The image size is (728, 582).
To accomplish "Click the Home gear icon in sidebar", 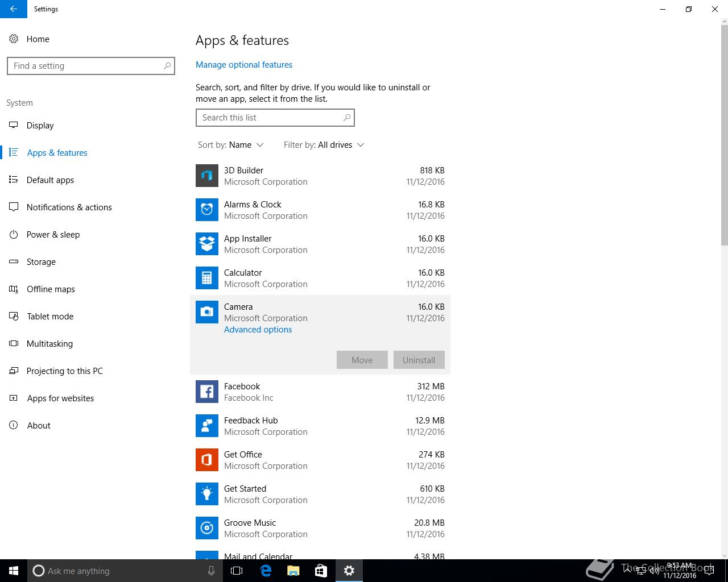I will [x=14, y=39].
